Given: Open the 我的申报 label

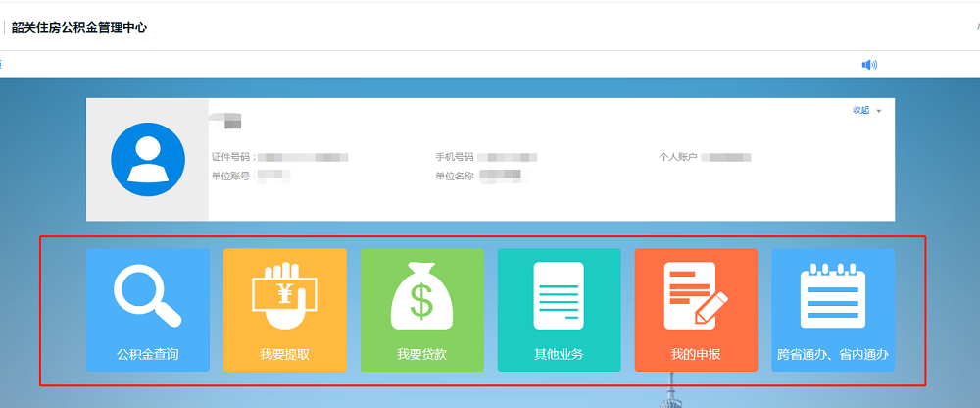Looking at the screenshot, I should pos(696,354).
